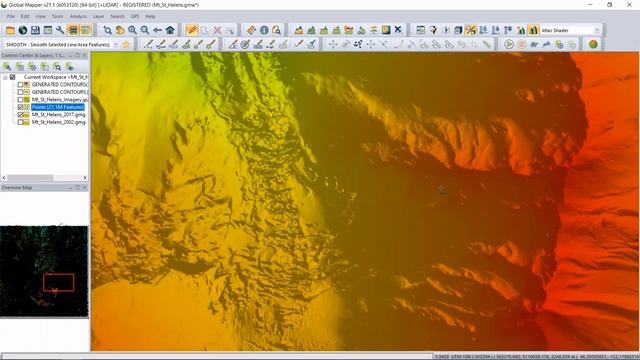
Task: Open the Edit menu
Action: [x=25, y=16]
